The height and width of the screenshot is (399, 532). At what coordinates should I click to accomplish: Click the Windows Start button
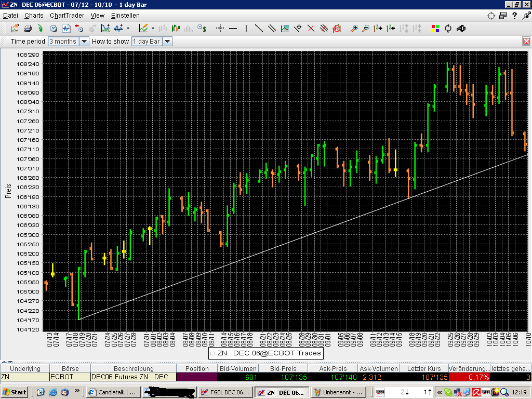[15, 392]
